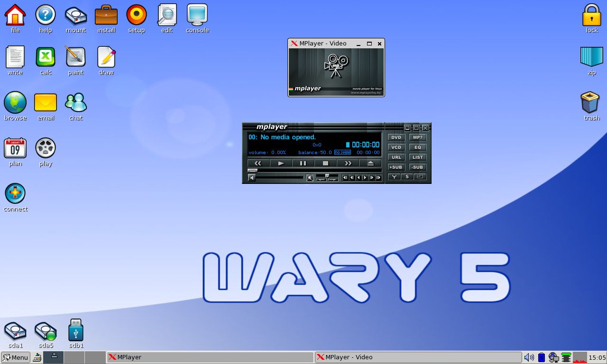This screenshot has width=607, height=364.
Task: Open the help desktop icon
Action: 46,18
